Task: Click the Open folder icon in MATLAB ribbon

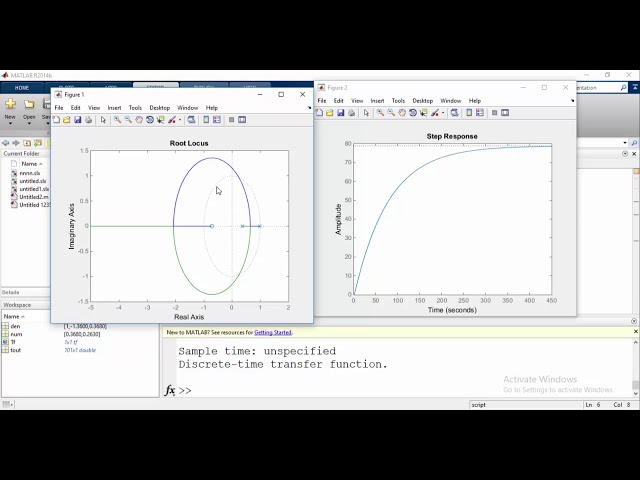Action: 29,104
